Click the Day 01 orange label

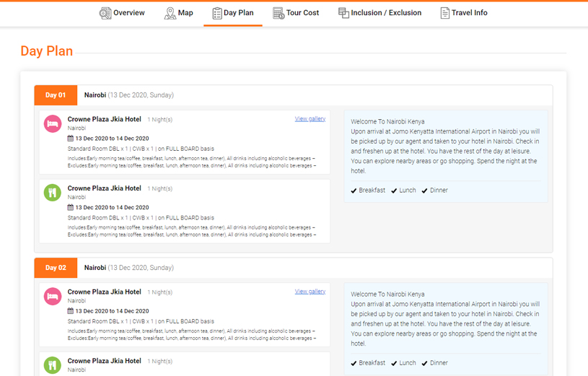(56, 95)
